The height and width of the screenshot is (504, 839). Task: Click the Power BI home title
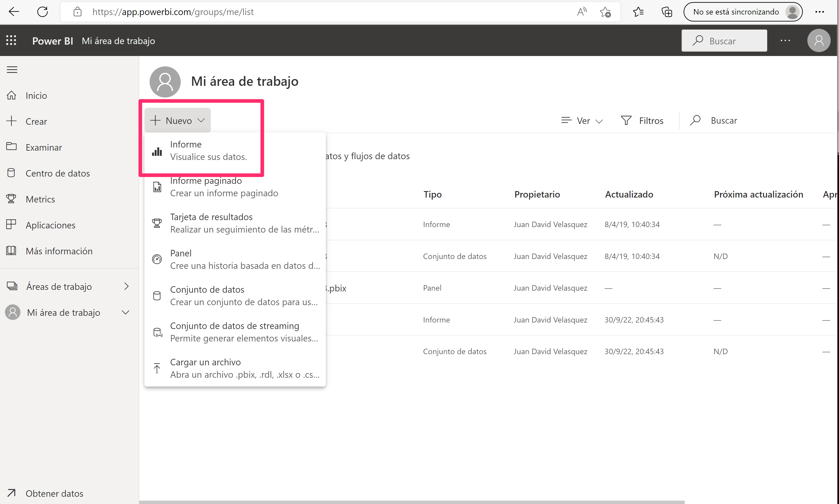tap(52, 41)
